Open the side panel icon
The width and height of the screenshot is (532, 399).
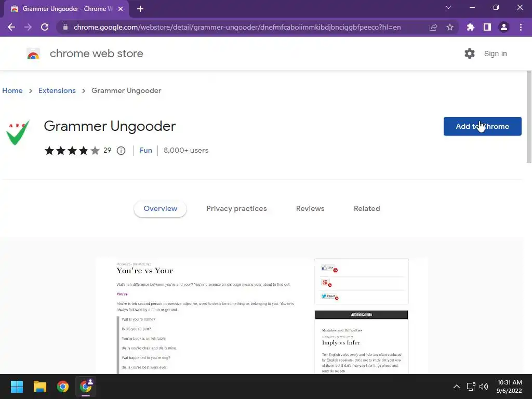[x=487, y=27]
